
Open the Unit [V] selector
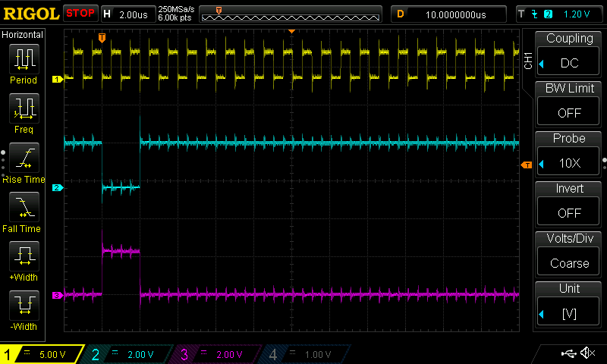[568, 312]
